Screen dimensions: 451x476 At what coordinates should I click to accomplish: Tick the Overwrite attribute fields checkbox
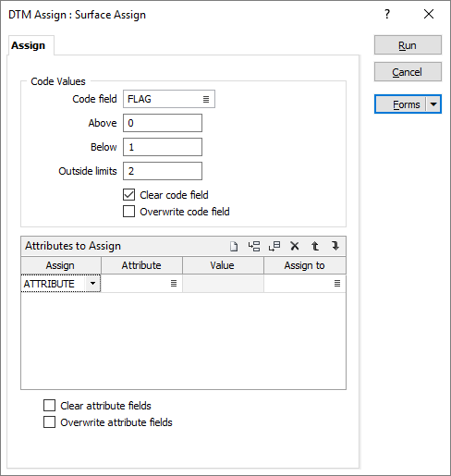(x=50, y=422)
